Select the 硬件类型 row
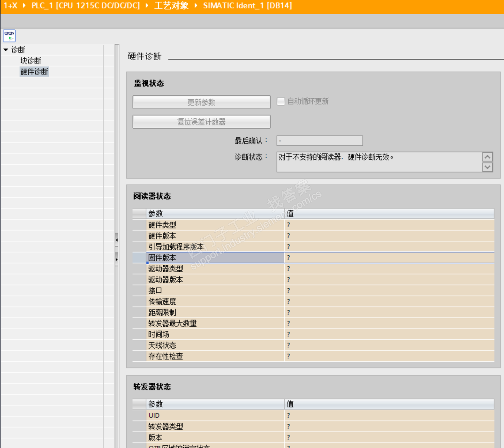Viewport: 504px width, 448px height. point(313,225)
